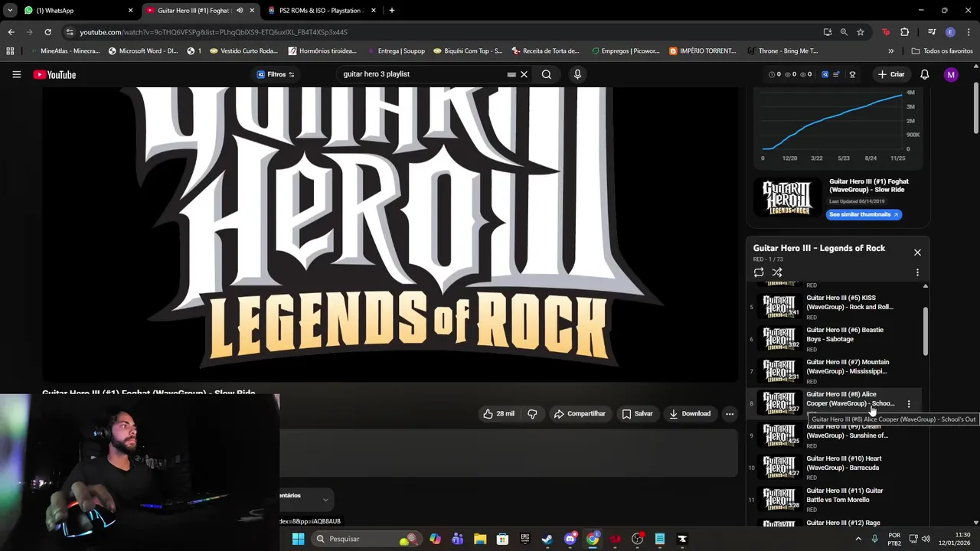Click the blue extension icon next to counters

(x=825, y=74)
